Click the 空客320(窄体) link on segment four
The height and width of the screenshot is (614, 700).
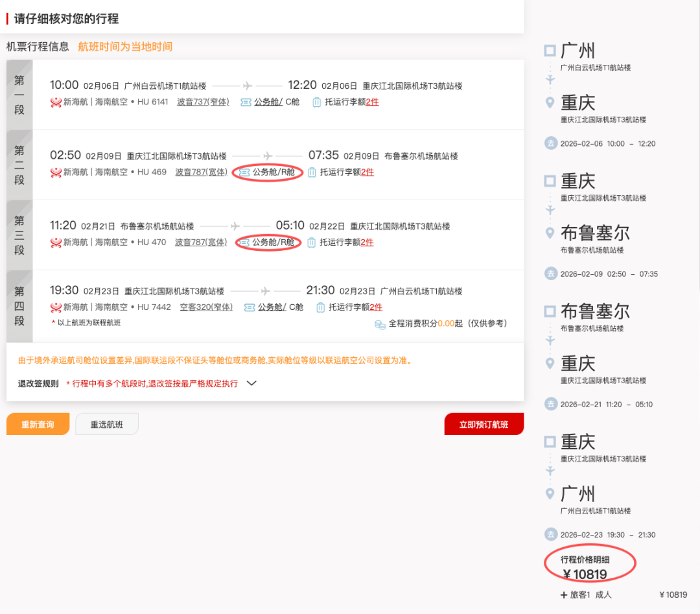tap(206, 307)
